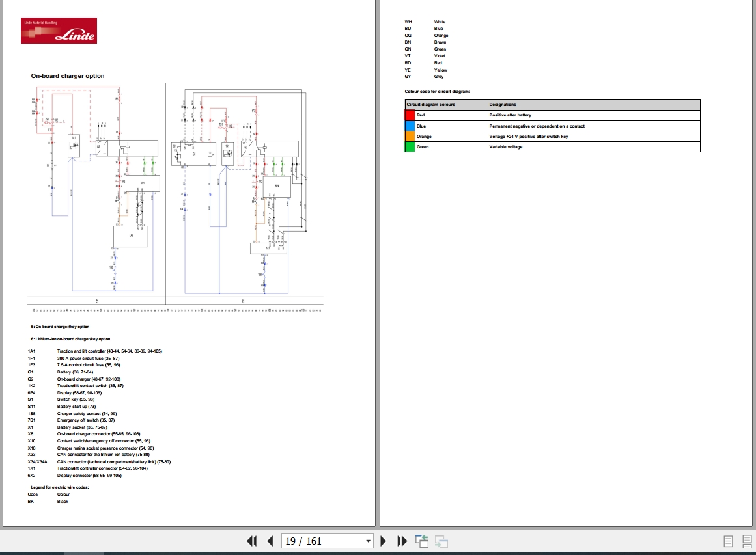Click diagram section number 5 label
This screenshot has height=555, width=756.
97,301
